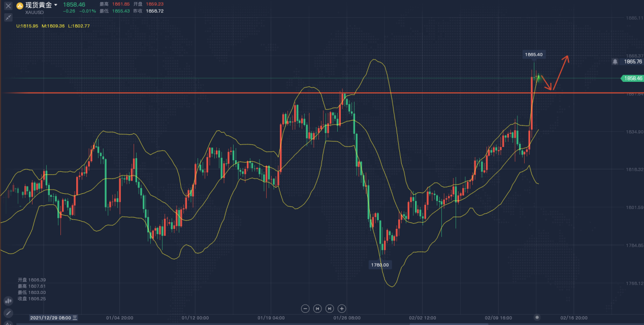The width and height of the screenshot is (644, 325).
Task: Click the 1865.40 high price label
Action: (533, 54)
